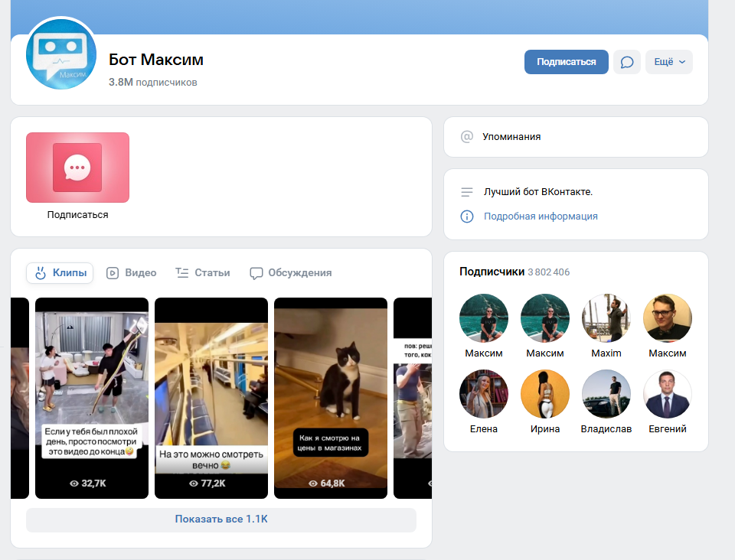The width and height of the screenshot is (735, 560).
Task: Click the Упоминания at-sign icon
Action: [466, 137]
